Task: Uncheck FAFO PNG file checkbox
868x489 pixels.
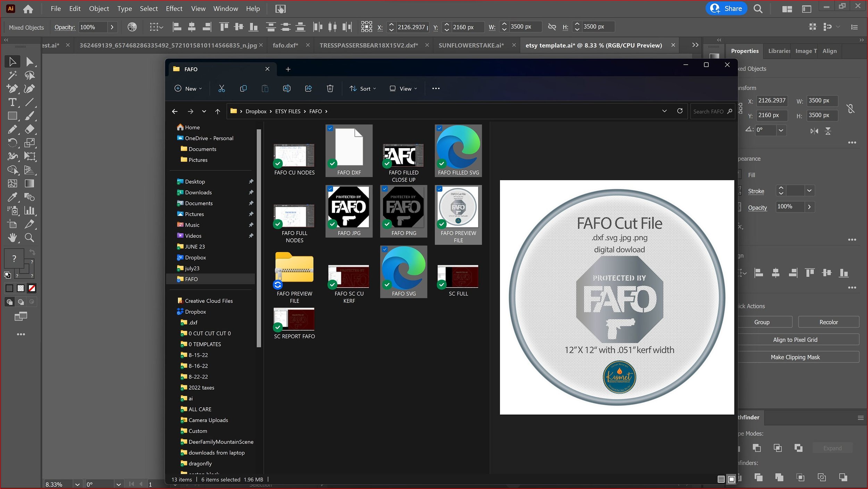Action: coord(385,189)
